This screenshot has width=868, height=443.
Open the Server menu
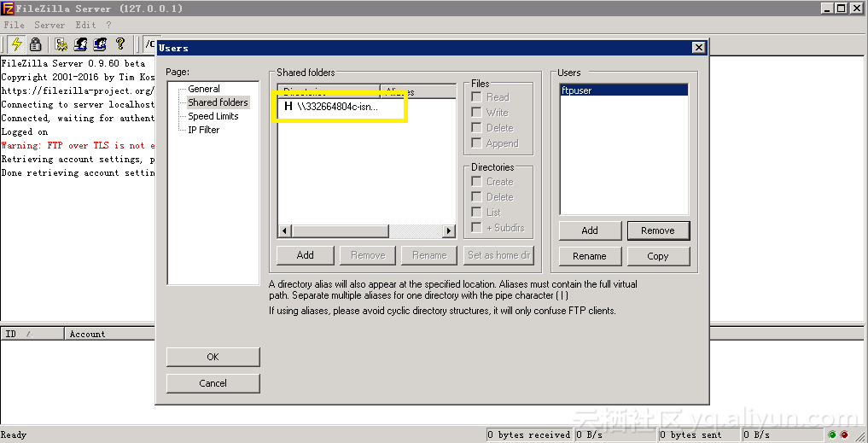[x=50, y=25]
